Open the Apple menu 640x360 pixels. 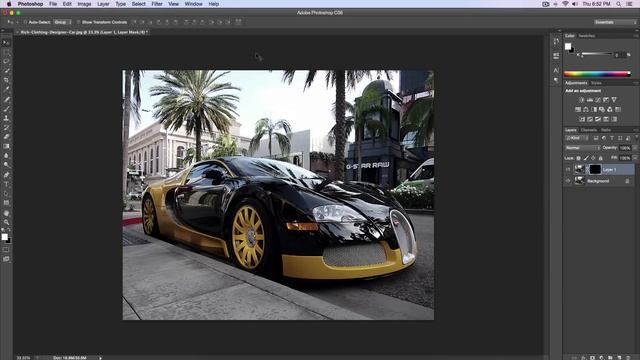click(9, 4)
